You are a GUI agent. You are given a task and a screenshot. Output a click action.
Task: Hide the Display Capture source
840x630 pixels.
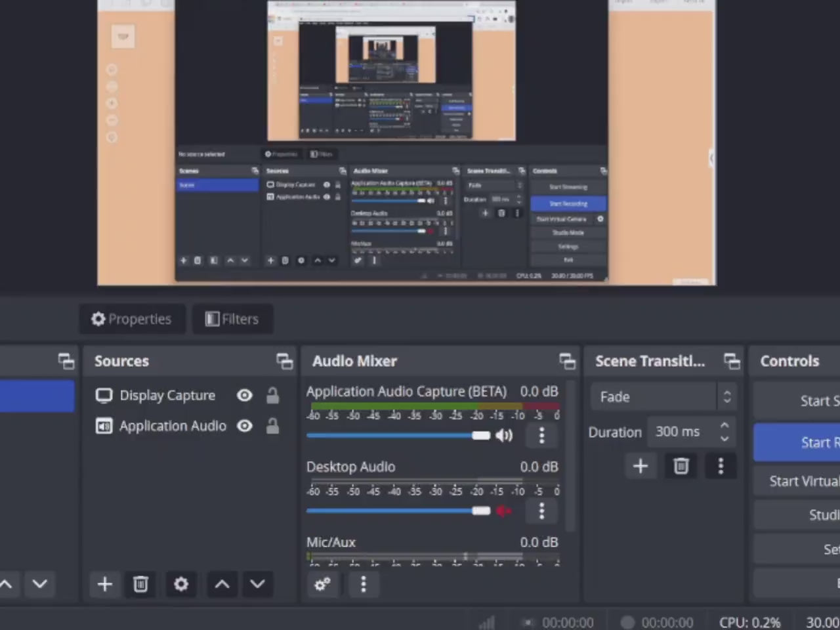(244, 395)
